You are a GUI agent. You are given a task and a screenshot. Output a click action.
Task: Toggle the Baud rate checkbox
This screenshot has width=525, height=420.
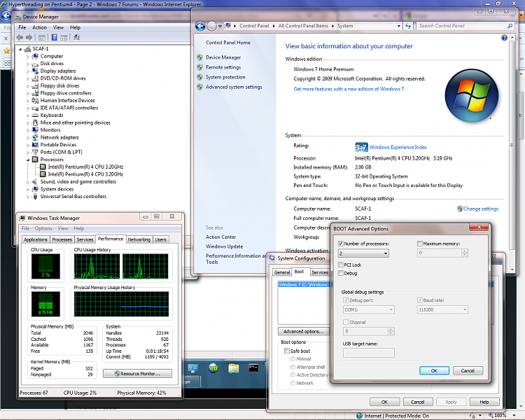419,300
